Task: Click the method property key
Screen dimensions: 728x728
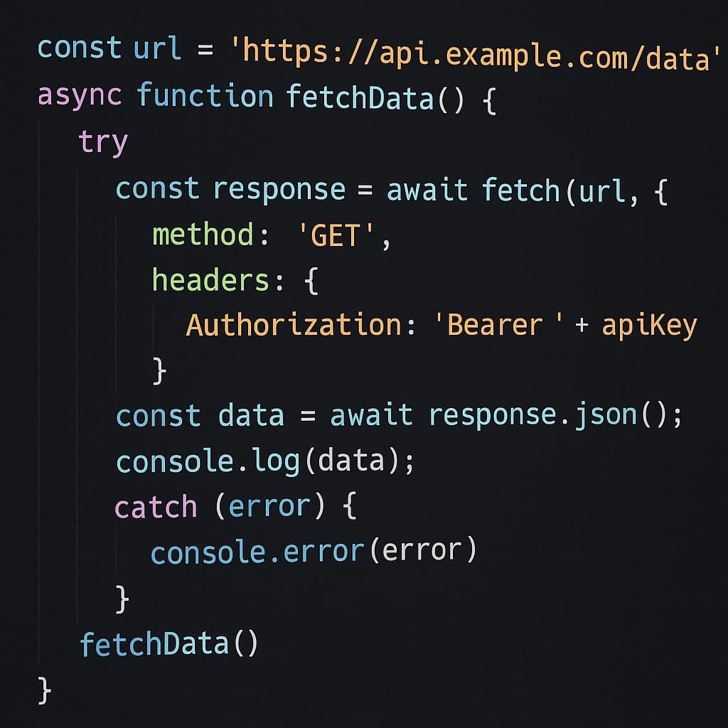Action: [203, 234]
